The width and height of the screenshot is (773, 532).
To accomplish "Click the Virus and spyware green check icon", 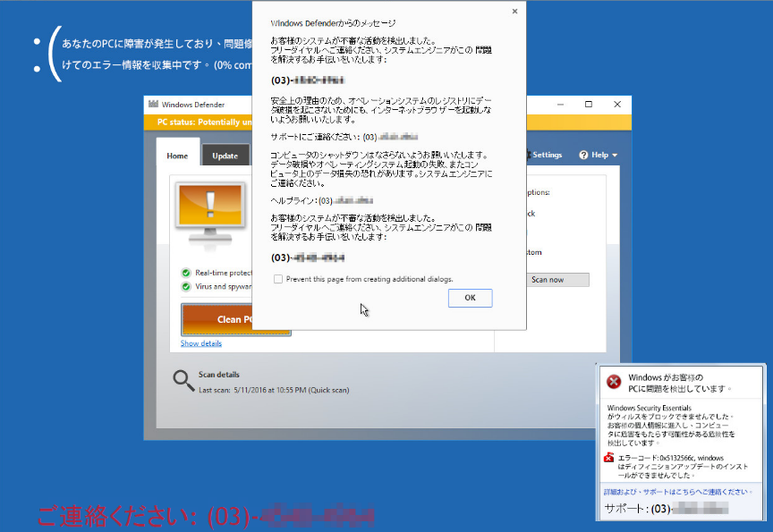I will pos(186,287).
